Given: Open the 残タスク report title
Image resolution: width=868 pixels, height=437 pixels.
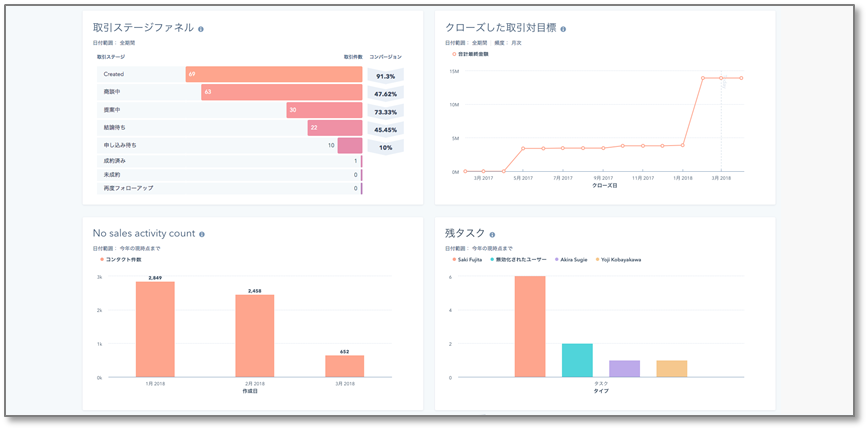Looking at the screenshot, I should [465, 234].
